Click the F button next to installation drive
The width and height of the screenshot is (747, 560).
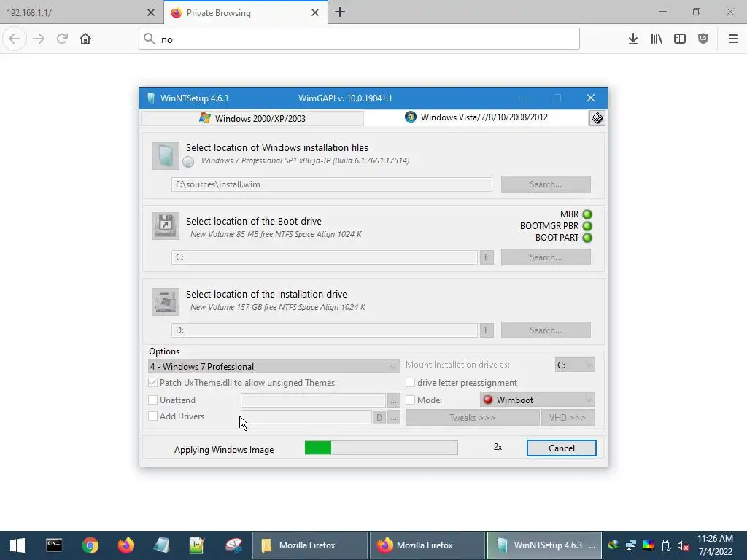tap(487, 330)
